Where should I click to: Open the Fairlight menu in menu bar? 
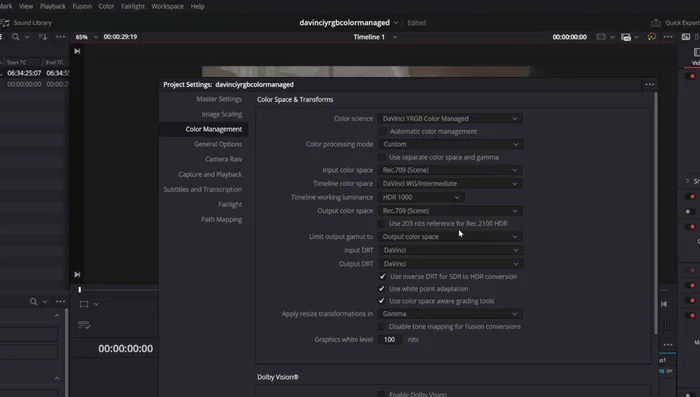(x=133, y=6)
